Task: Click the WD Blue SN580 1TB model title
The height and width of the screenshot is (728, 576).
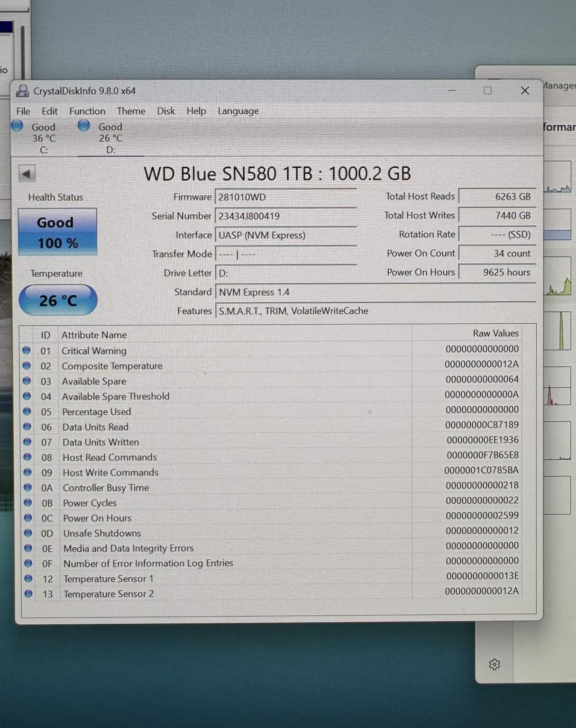Action: point(277,173)
